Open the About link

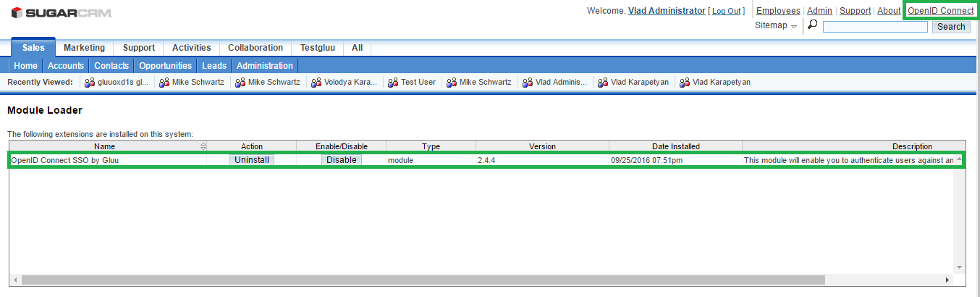point(889,11)
